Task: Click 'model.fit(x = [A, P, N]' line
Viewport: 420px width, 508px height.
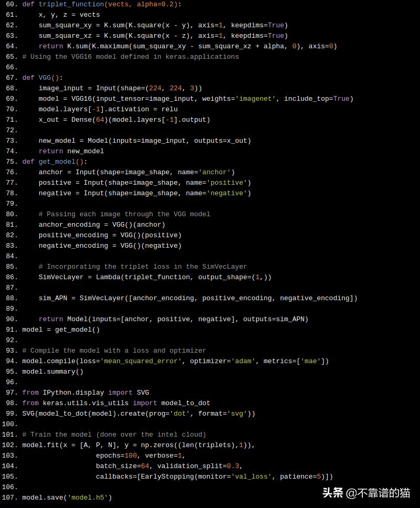Action: click(138, 445)
